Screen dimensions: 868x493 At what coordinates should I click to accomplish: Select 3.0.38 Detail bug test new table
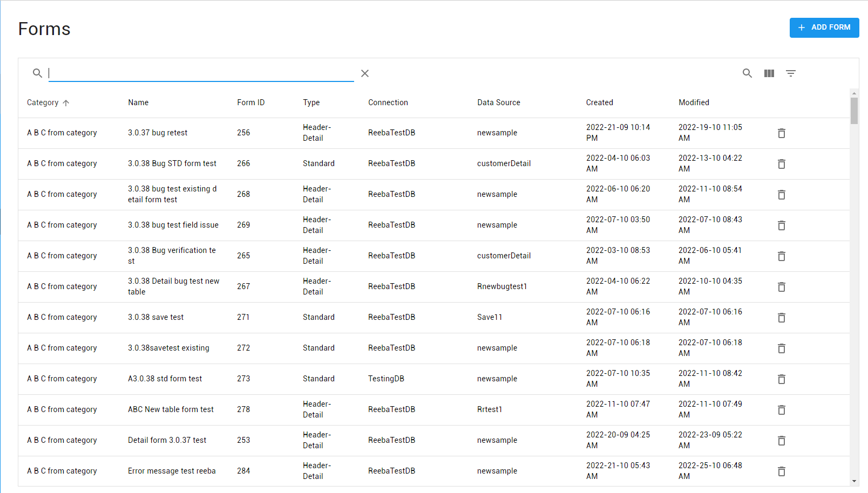click(x=174, y=286)
